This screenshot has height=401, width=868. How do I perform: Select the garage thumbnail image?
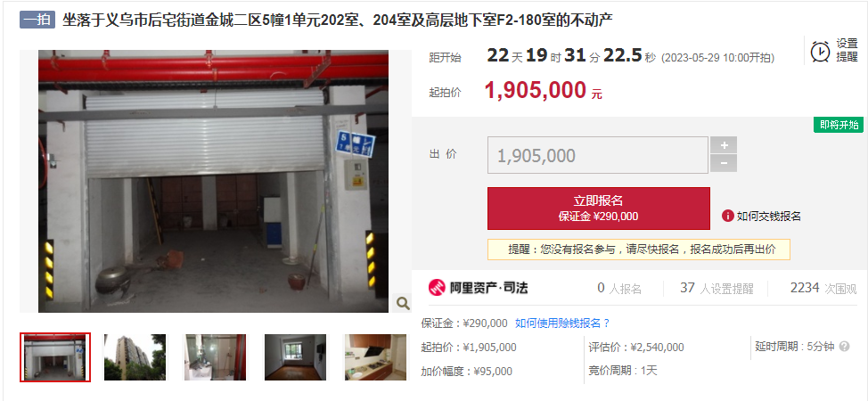[55, 357]
